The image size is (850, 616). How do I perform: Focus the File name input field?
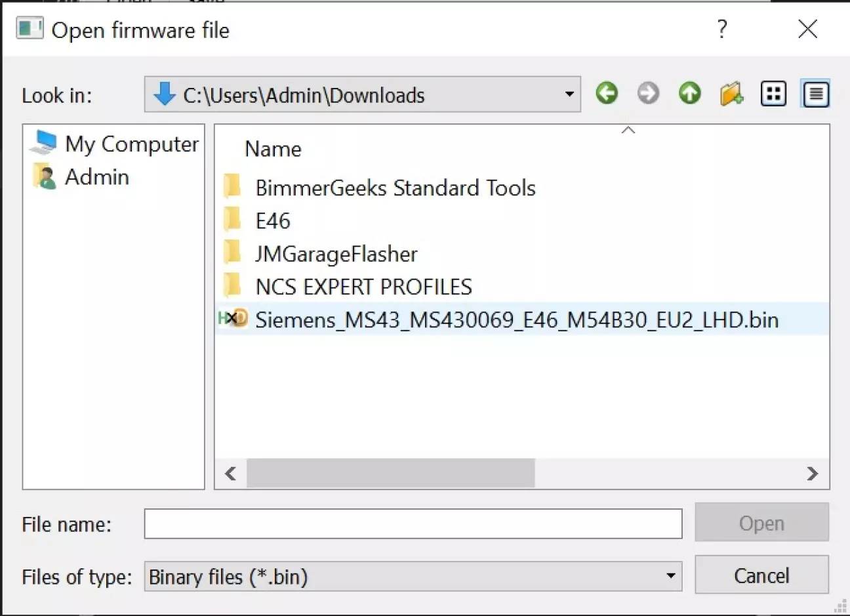413,524
